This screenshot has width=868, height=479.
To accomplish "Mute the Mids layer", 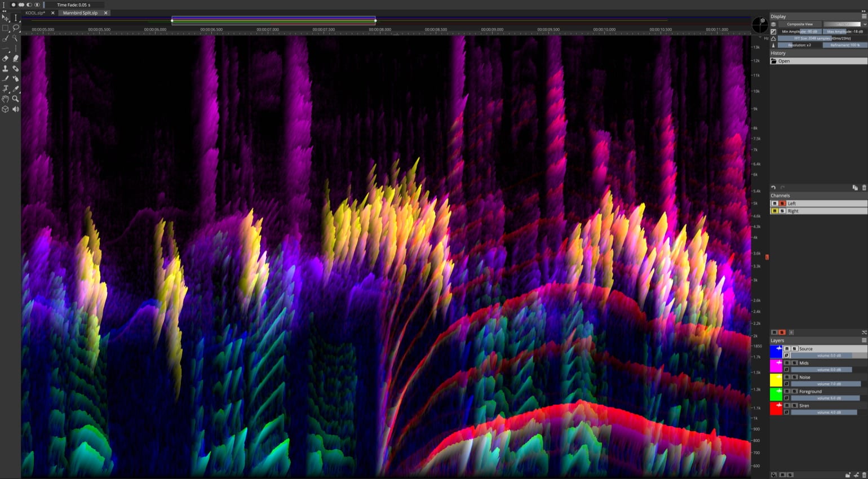I will [x=787, y=363].
